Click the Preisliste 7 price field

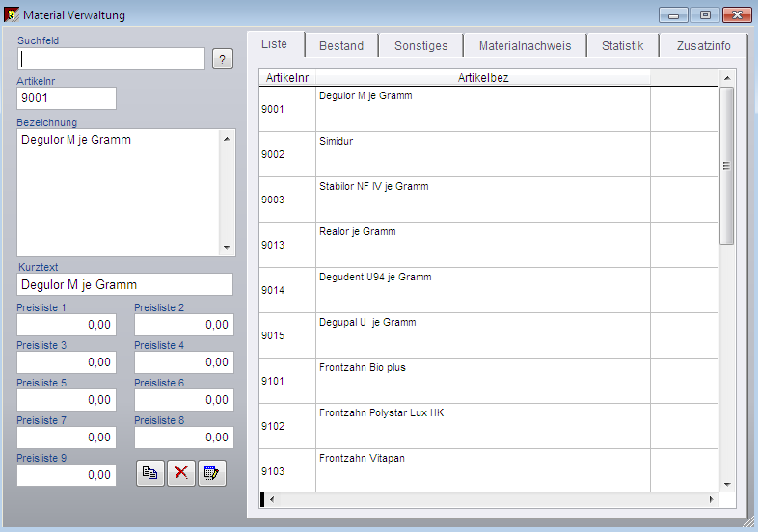67,438
